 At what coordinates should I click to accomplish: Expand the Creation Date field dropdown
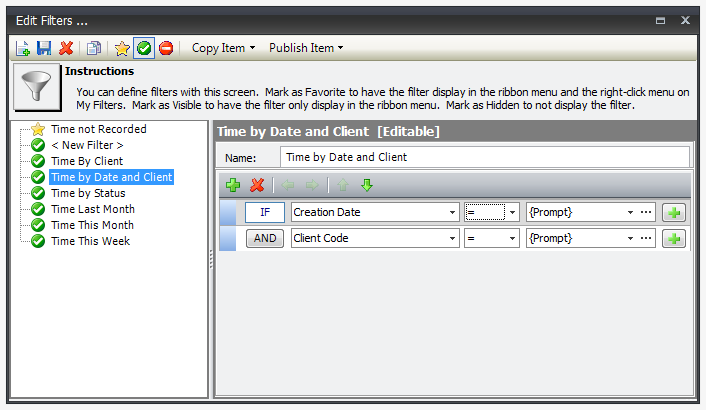pyautogui.click(x=452, y=212)
